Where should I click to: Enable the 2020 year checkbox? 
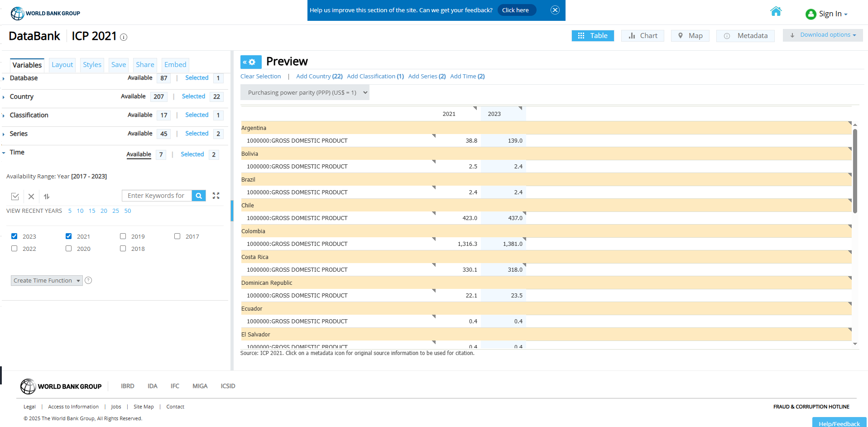coord(69,248)
